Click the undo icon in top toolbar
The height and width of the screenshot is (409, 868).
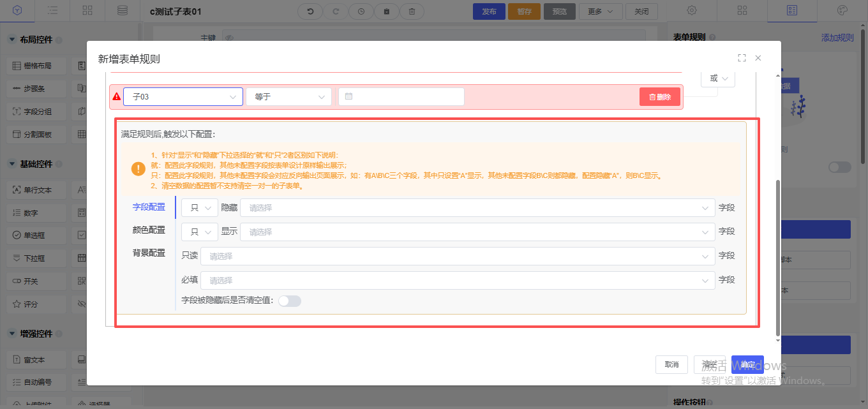click(310, 11)
